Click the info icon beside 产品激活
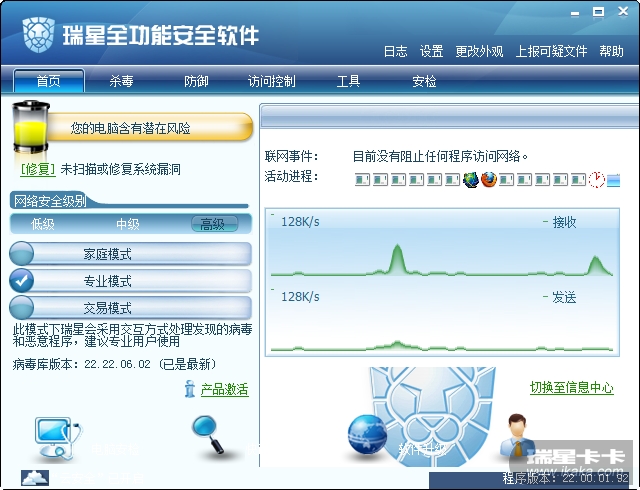Image resolution: width=640 pixels, height=490 pixels. click(190, 389)
